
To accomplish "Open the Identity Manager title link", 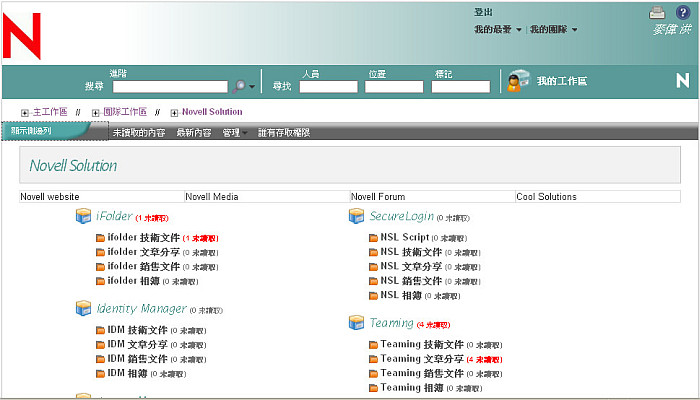I will (142, 308).
